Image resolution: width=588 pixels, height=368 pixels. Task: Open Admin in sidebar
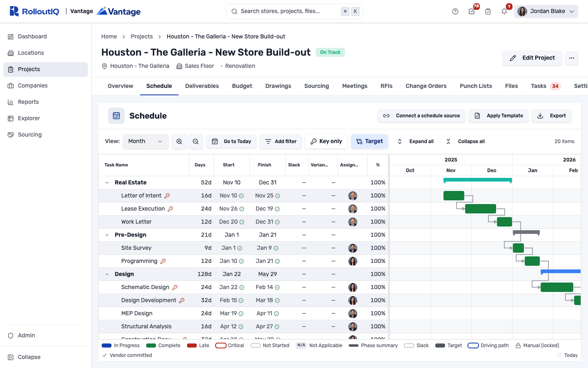tap(45, 336)
